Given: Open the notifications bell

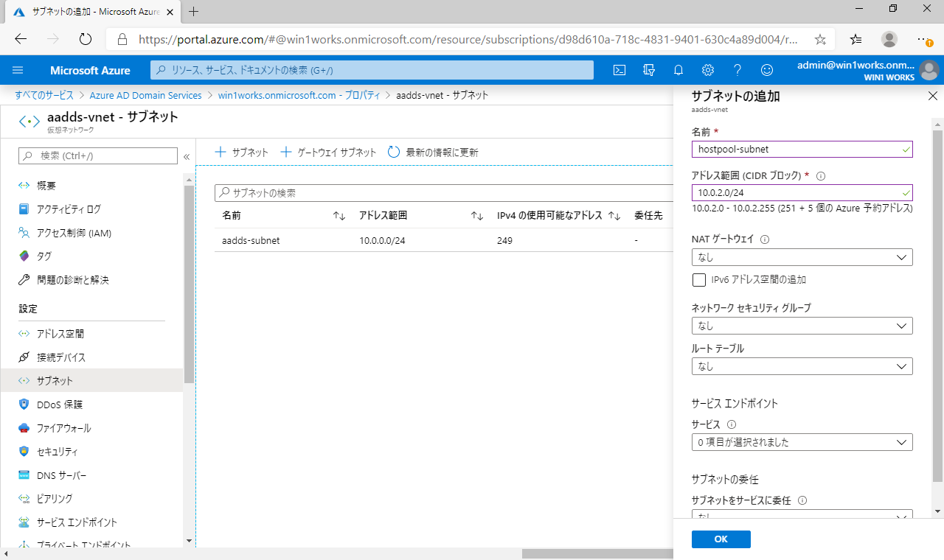Looking at the screenshot, I should click(678, 70).
